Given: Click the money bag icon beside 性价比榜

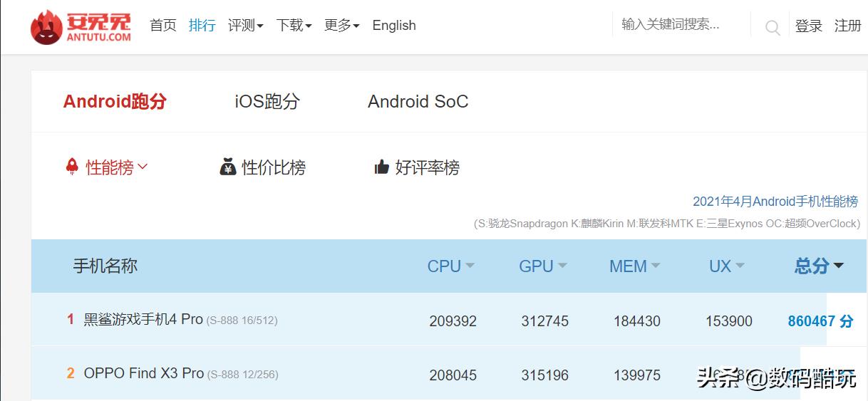Looking at the screenshot, I should pyautogui.click(x=228, y=167).
